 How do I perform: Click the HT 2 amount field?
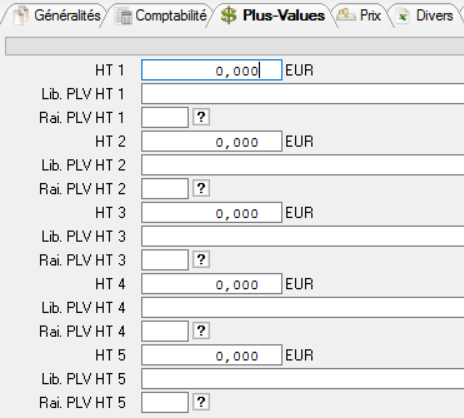(x=212, y=141)
